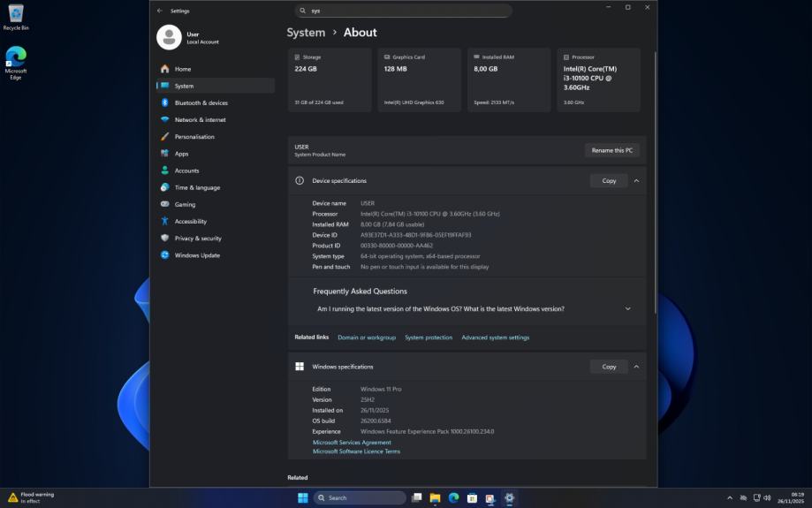Open Bluetooth & devices settings
The height and width of the screenshot is (508, 812).
(x=201, y=102)
